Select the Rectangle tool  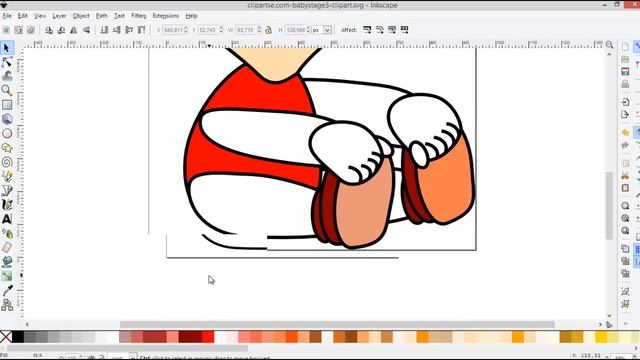pyautogui.click(x=7, y=104)
